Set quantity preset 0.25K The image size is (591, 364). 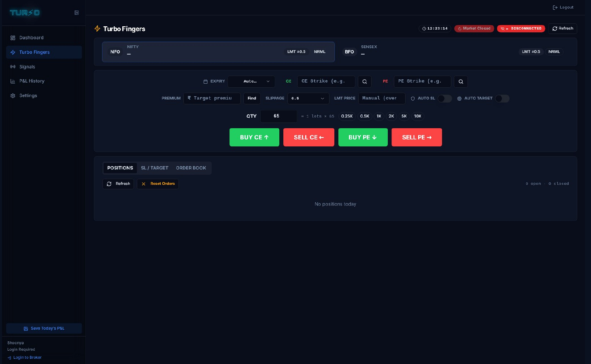tap(347, 116)
